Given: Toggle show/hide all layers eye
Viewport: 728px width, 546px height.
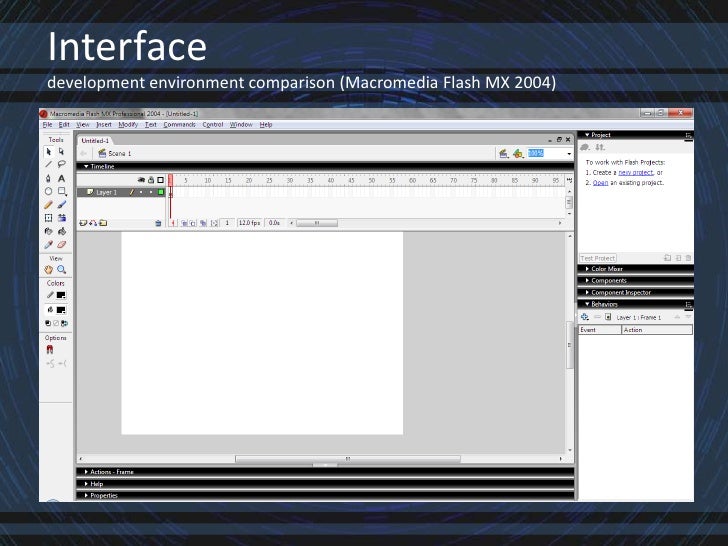Looking at the screenshot, I should pyautogui.click(x=141, y=180).
